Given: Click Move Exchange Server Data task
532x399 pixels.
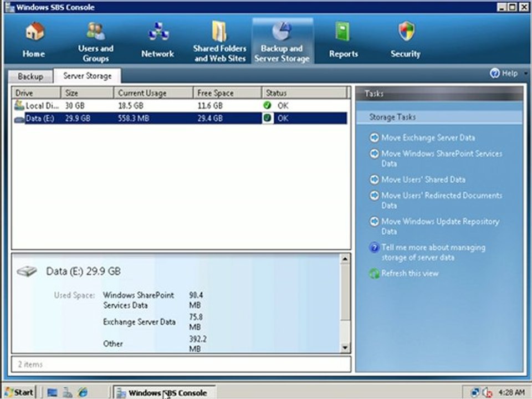Looking at the screenshot, I should click(428, 138).
